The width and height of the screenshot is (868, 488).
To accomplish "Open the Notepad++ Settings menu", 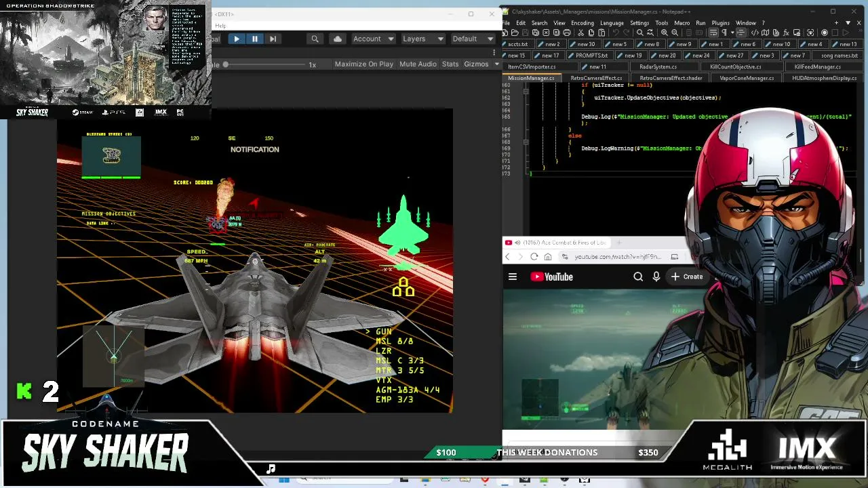I will (x=639, y=23).
